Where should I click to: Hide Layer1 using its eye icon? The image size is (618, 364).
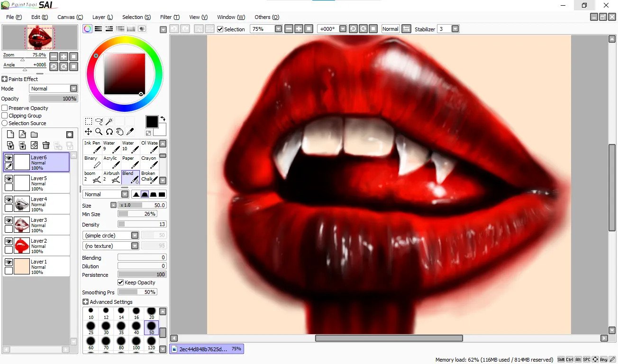[x=9, y=262]
